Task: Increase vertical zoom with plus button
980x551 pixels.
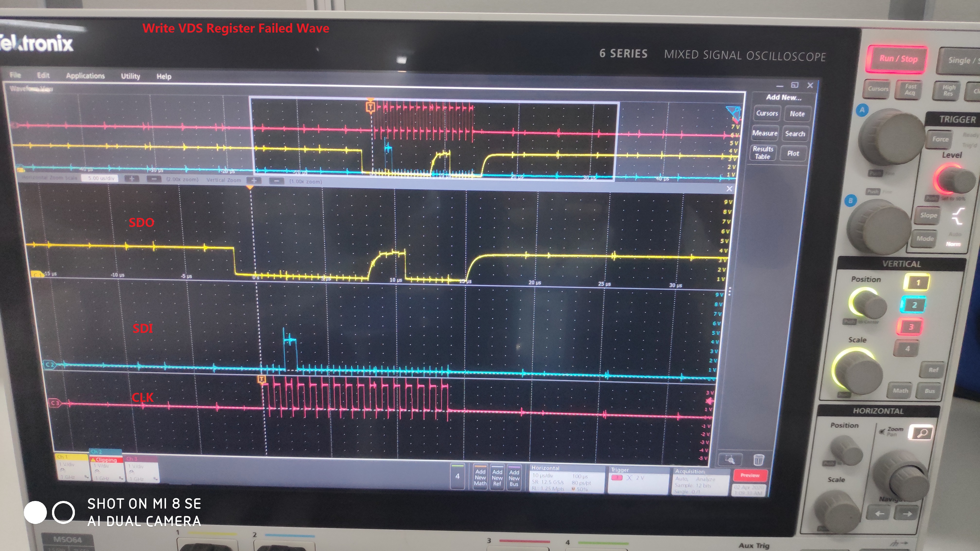Action: click(254, 180)
